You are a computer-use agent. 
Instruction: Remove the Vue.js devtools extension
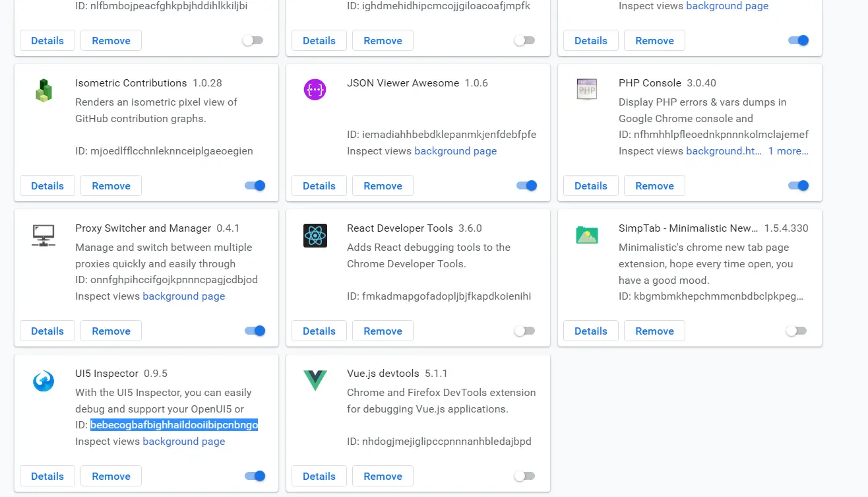click(383, 476)
